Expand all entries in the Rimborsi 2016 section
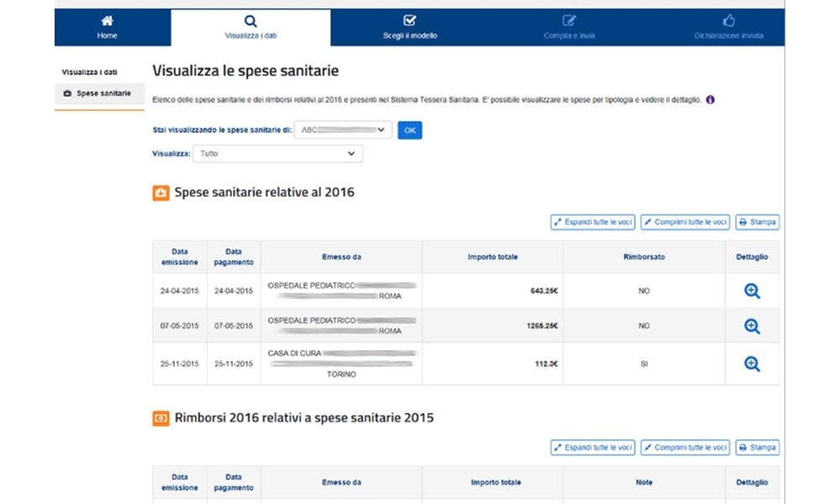The height and width of the screenshot is (504, 840). (592, 448)
